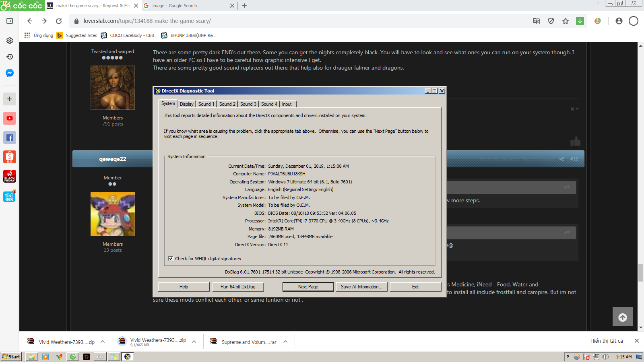Switch to the Display tab in DxDiag
Screen dimensions: 644x362
point(186,104)
